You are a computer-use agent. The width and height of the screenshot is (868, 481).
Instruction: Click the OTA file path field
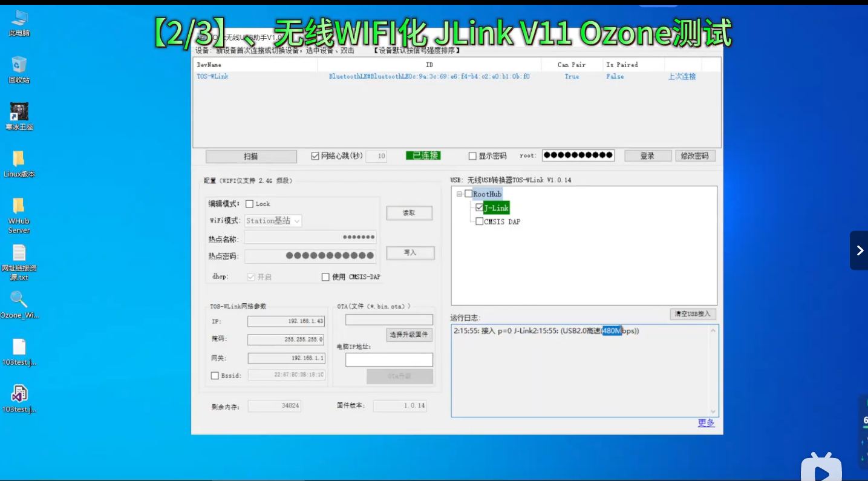click(x=389, y=319)
